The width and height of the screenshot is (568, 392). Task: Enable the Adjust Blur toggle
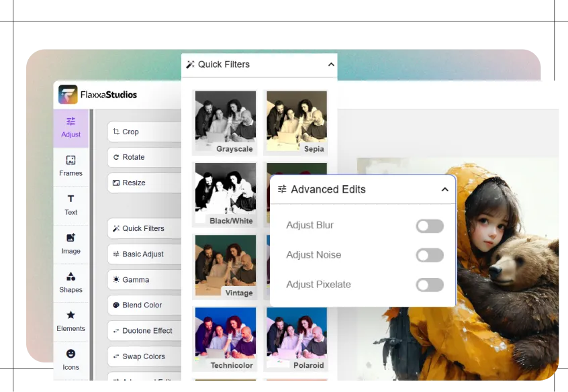(430, 226)
